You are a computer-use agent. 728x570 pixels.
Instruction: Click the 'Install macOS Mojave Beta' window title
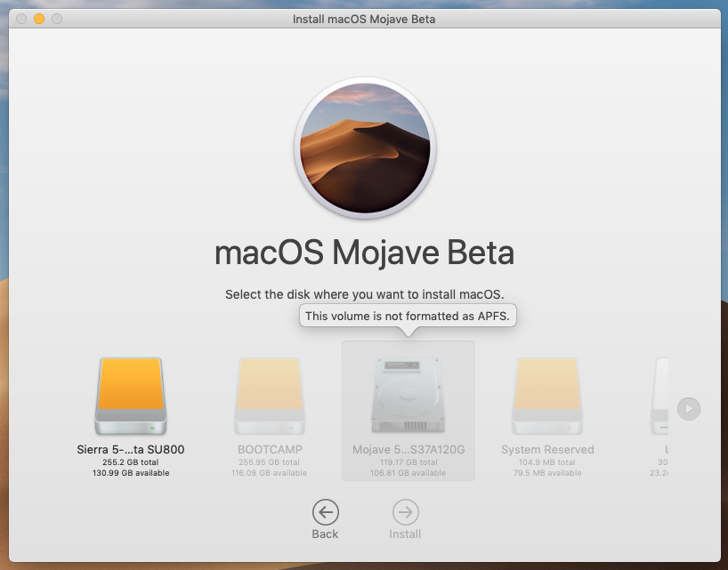(364, 19)
